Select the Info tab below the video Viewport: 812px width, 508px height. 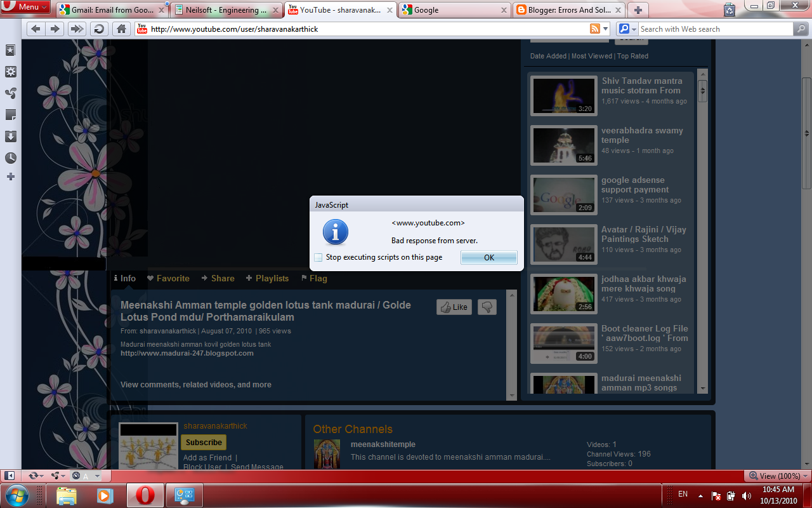point(124,278)
